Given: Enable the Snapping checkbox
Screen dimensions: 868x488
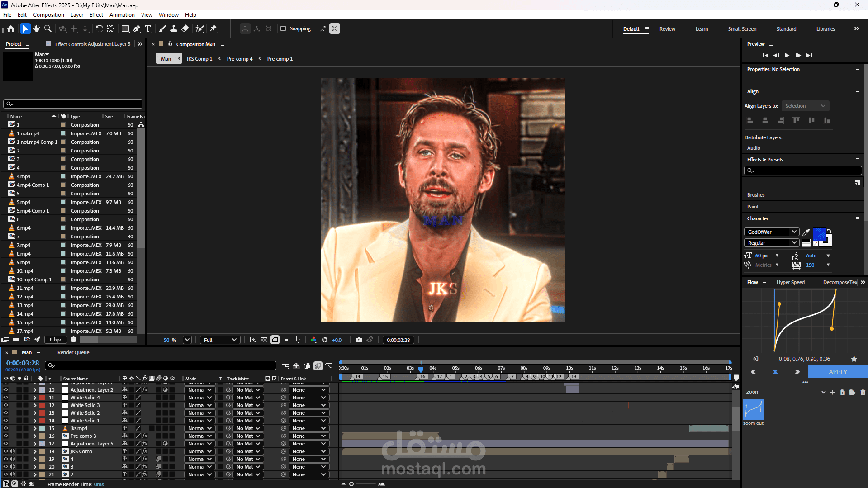Looking at the screenshot, I should click(x=283, y=28).
